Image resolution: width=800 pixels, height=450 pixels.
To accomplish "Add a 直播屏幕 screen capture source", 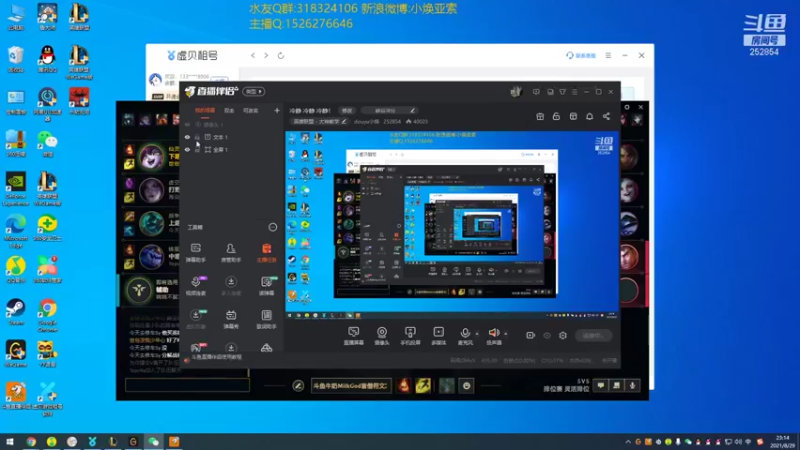I will tap(354, 336).
